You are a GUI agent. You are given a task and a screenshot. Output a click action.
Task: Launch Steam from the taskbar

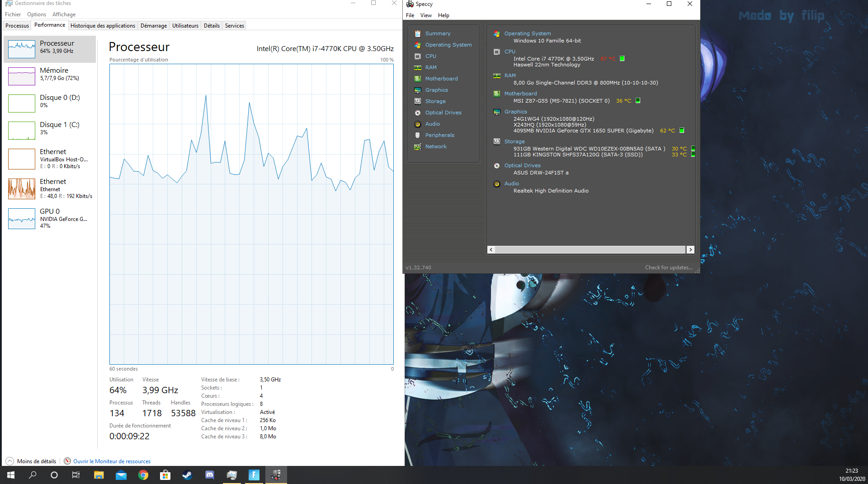tap(187, 475)
